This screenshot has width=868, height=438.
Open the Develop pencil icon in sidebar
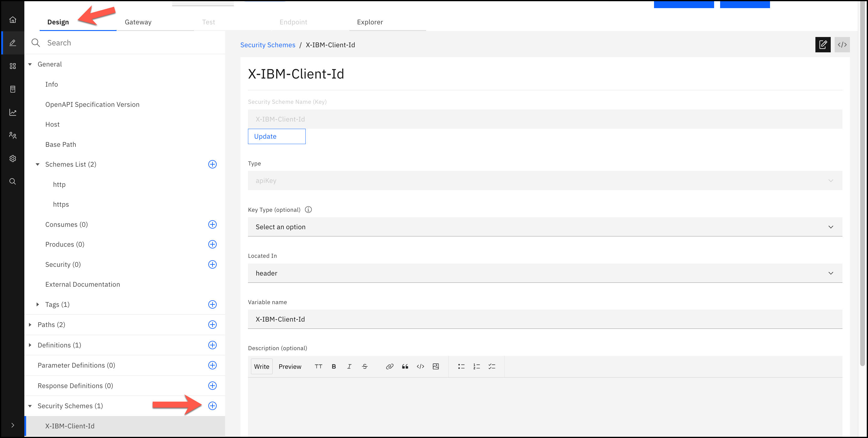pyautogui.click(x=12, y=43)
